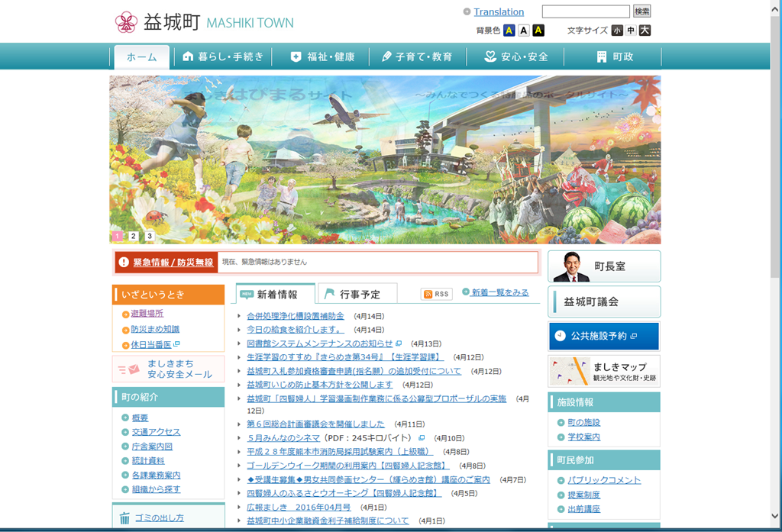This screenshot has width=782, height=532.
Task: Set font size to small (小)
Action: pos(617,31)
